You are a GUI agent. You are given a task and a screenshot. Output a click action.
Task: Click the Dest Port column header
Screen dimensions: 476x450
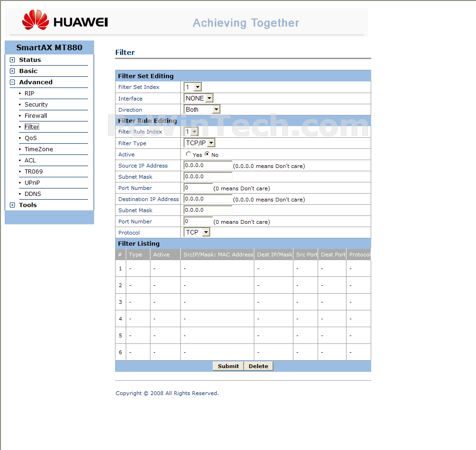333,255
